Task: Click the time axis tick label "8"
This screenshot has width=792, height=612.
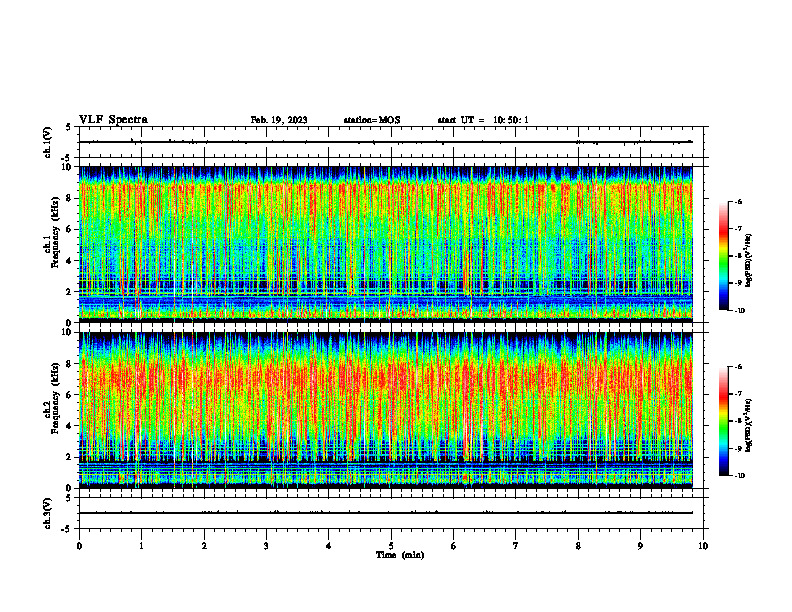Action: pyautogui.click(x=578, y=546)
